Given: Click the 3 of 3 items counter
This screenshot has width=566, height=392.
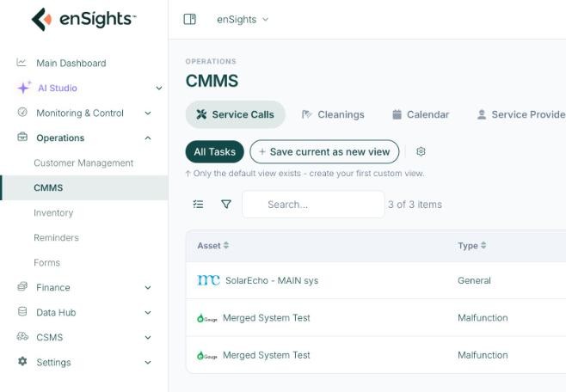Looking at the screenshot, I should 415,205.
